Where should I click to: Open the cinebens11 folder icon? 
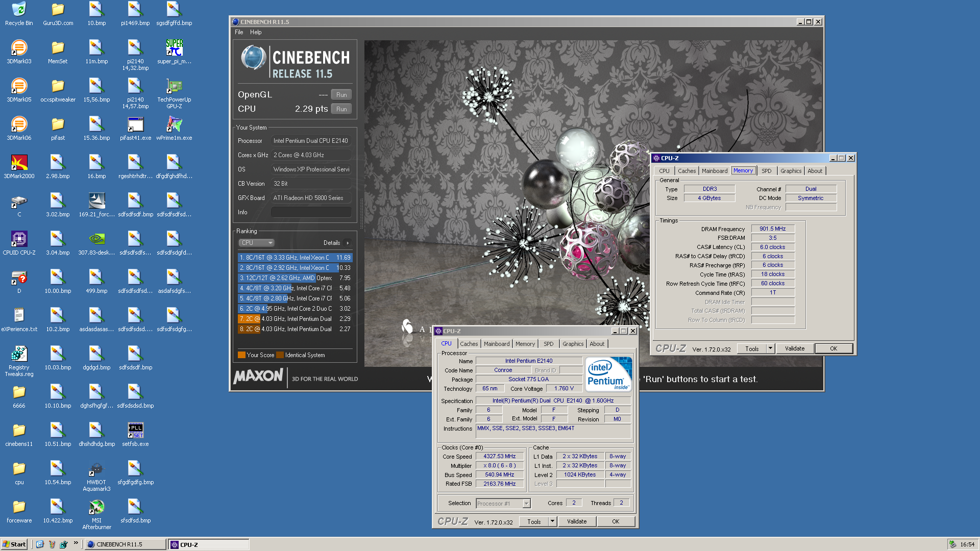pos(19,435)
